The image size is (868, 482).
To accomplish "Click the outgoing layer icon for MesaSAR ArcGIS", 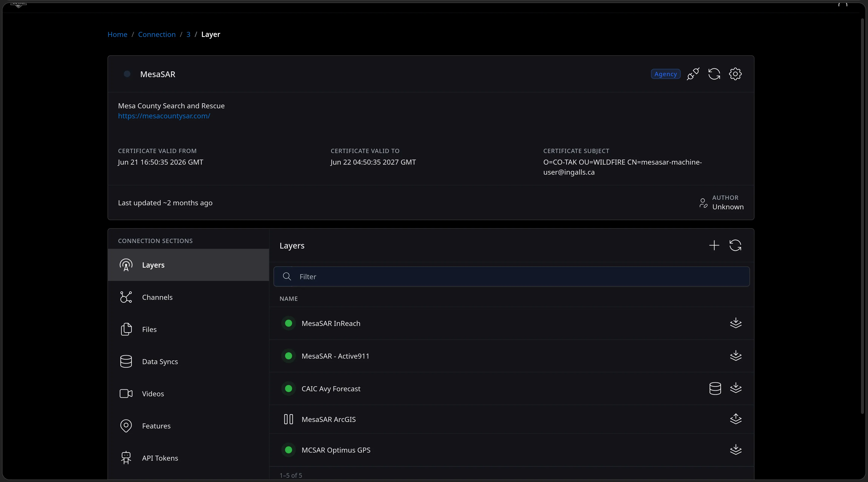I will coord(736,419).
